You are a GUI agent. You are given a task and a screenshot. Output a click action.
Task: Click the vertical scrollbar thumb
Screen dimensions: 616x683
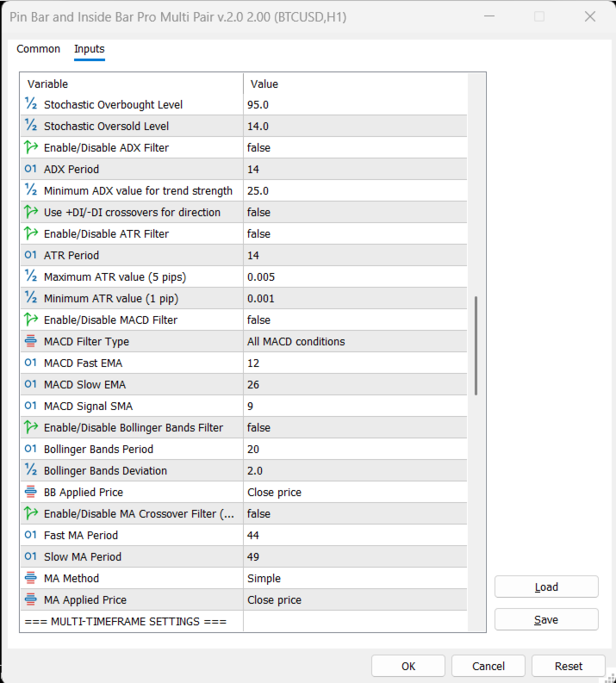[x=476, y=346]
